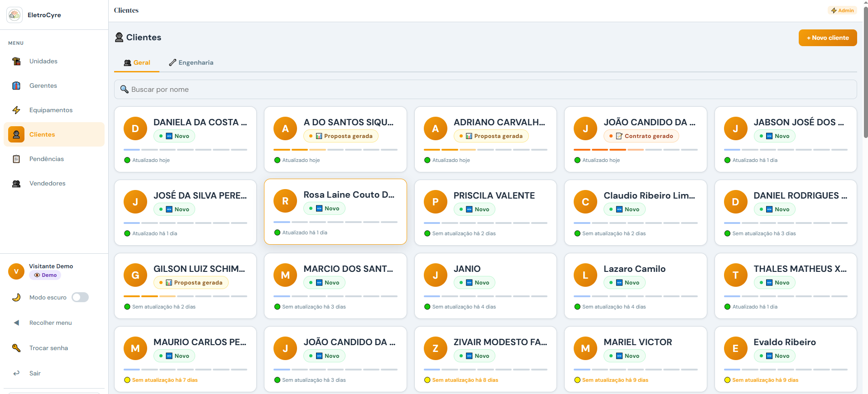Click 'Sem atualização há 8 dias' status
Image resolution: width=868 pixels, height=394 pixels.
[x=465, y=380]
